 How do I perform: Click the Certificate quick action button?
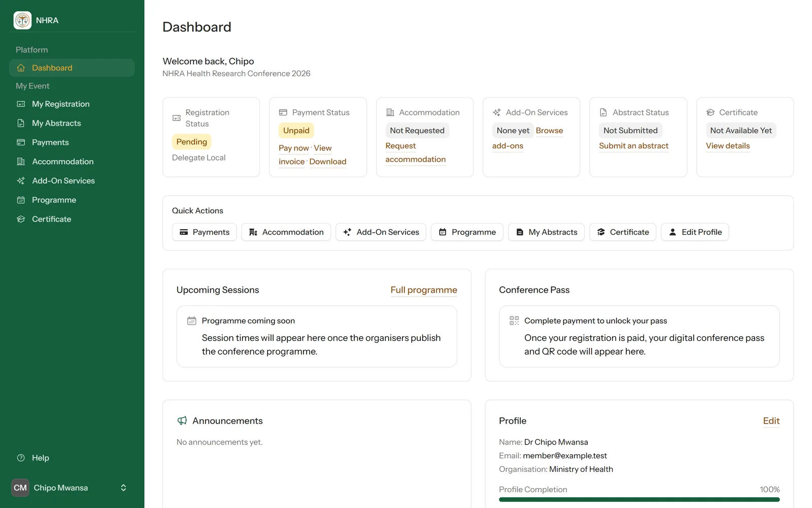point(623,232)
